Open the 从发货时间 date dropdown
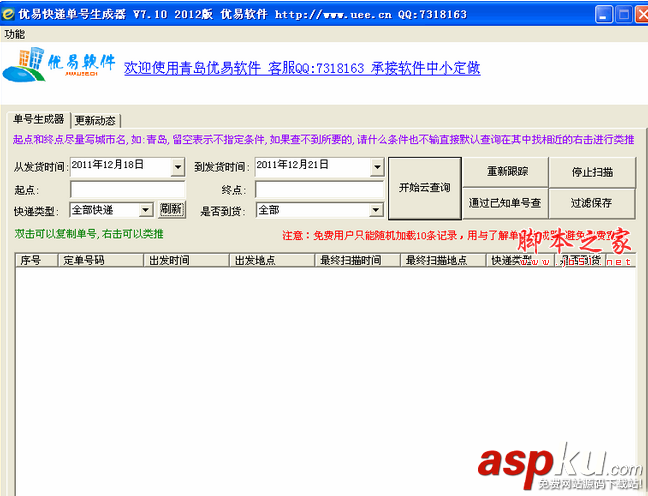The width and height of the screenshot is (648, 496). tap(178, 167)
